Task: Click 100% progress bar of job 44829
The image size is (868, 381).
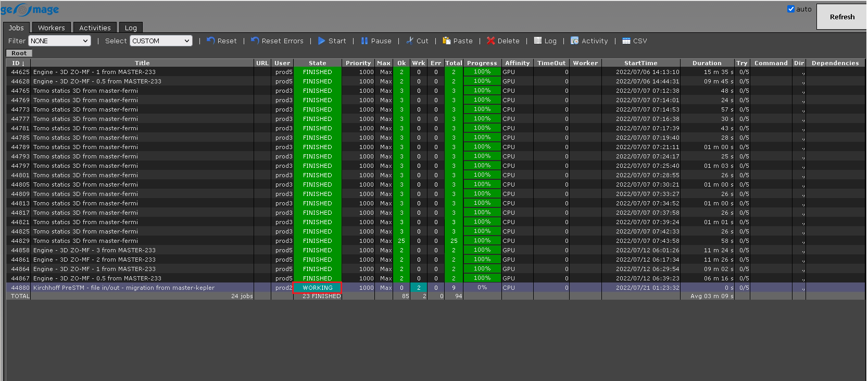Action: click(x=482, y=241)
